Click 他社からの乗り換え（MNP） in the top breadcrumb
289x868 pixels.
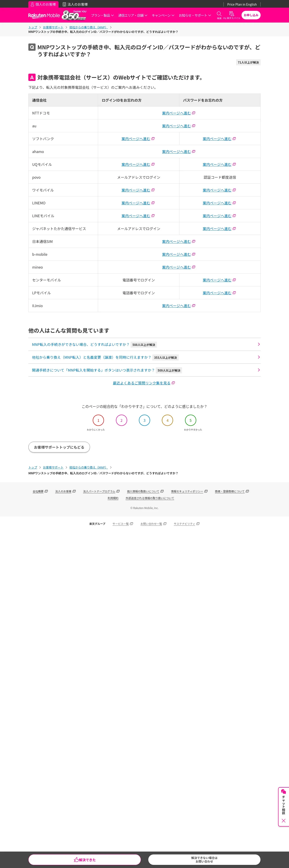[88, 27]
